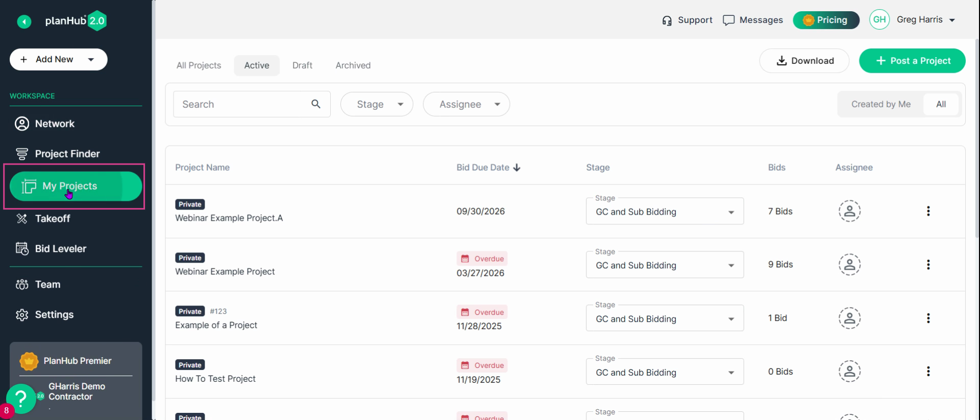980x420 pixels.
Task: Open more options for How To Test Project
Action: [928, 371]
